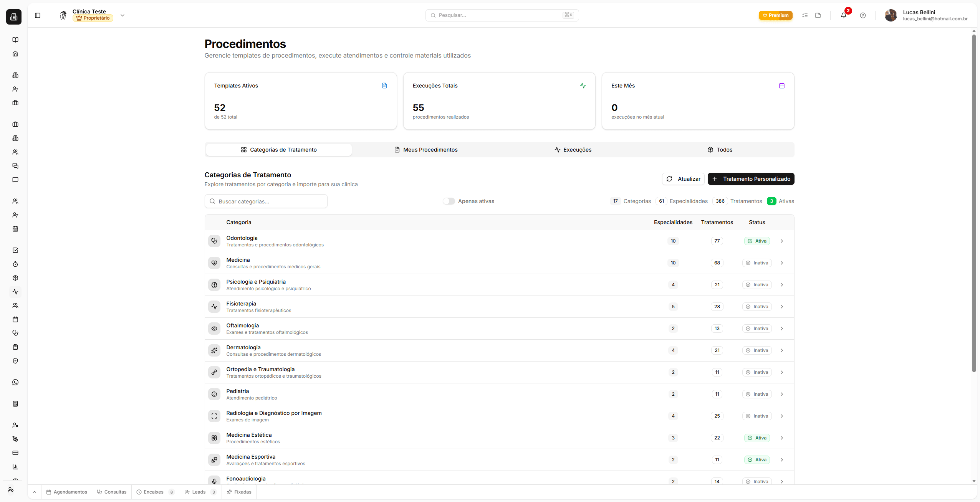Open the document icon next to the checklist
The image size is (980, 502).
point(818,15)
